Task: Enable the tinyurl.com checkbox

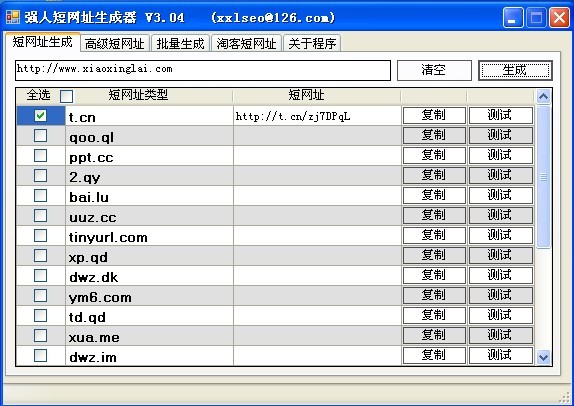Action: click(40, 235)
